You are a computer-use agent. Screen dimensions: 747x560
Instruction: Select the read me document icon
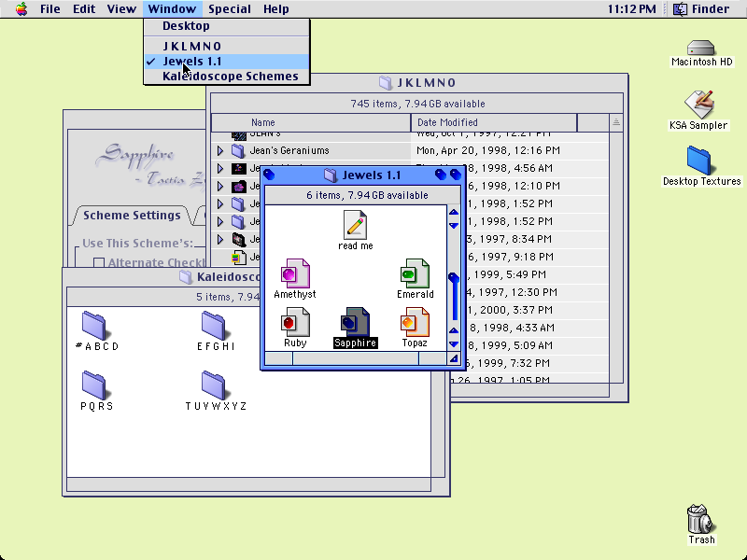355,225
